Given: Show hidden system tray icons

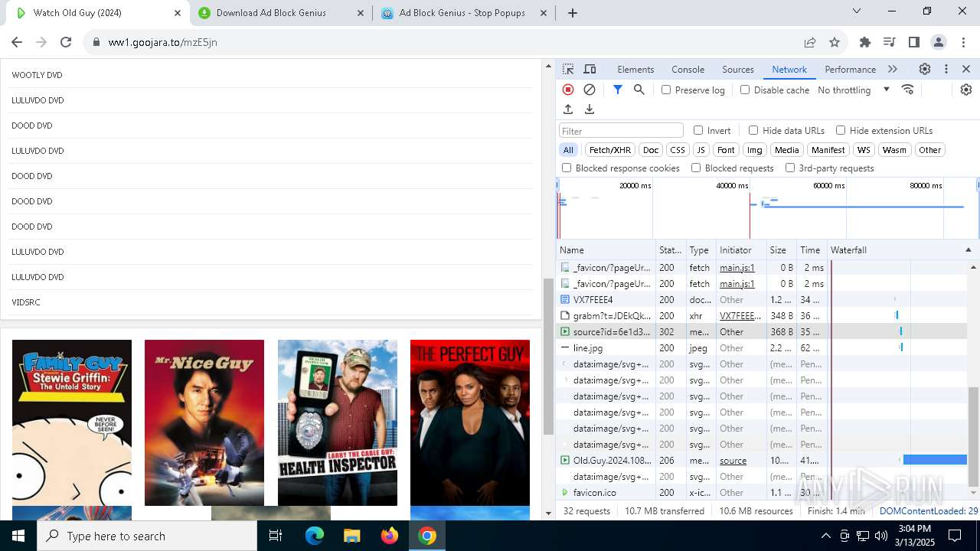Looking at the screenshot, I should click(825, 536).
